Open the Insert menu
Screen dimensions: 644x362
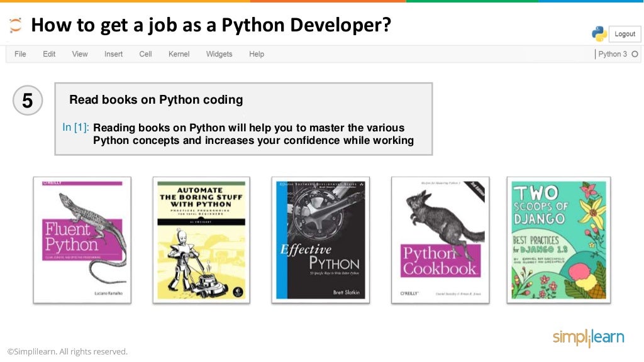coord(113,54)
